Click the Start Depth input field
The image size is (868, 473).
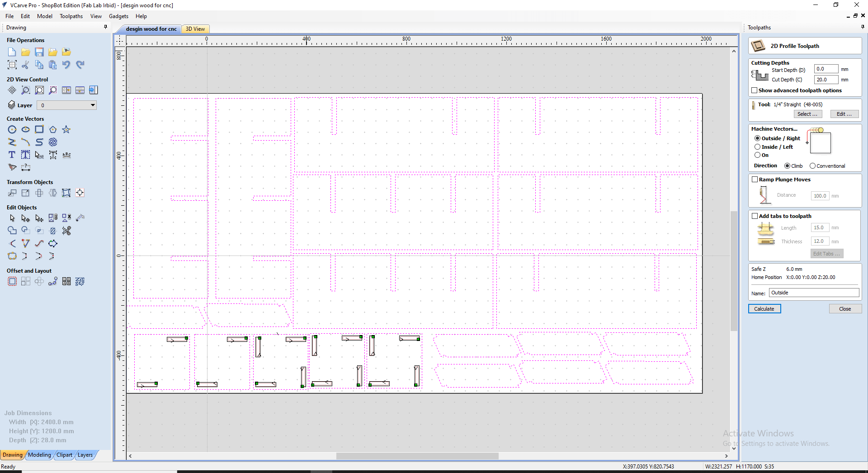tap(826, 69)
